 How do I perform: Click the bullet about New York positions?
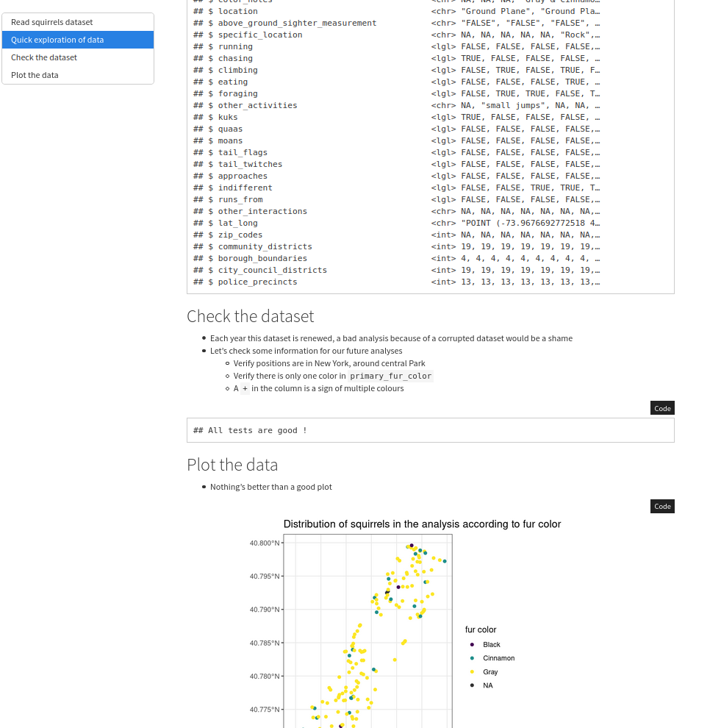click(x=329, y=363)
